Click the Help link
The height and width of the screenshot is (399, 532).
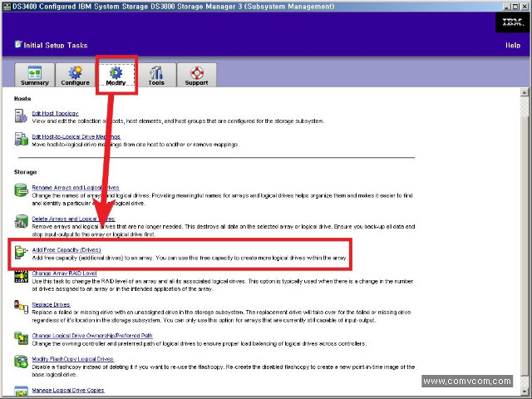(513, 46)
